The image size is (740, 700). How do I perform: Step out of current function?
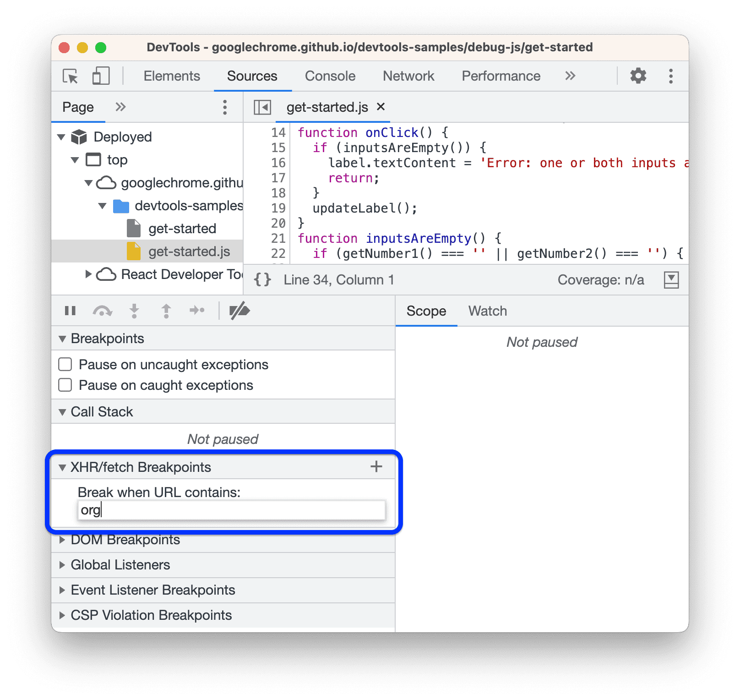(165, 311)
